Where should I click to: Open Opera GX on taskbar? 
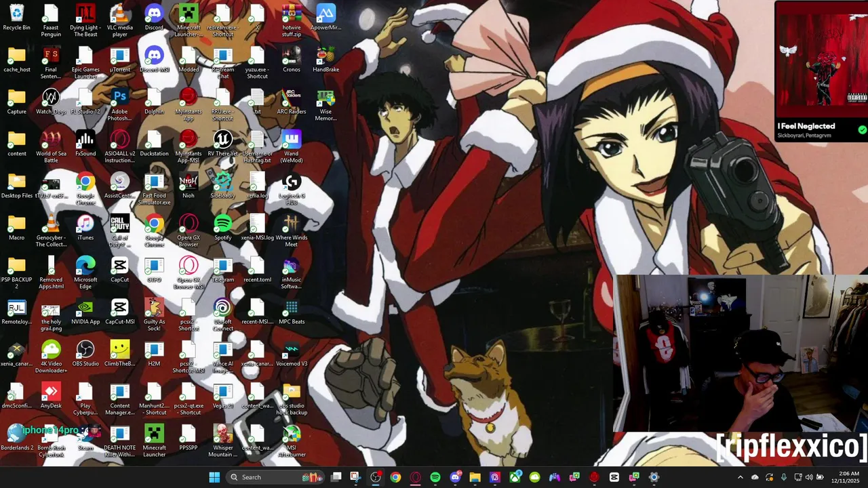pyautogui.click(x=415, y=477)
